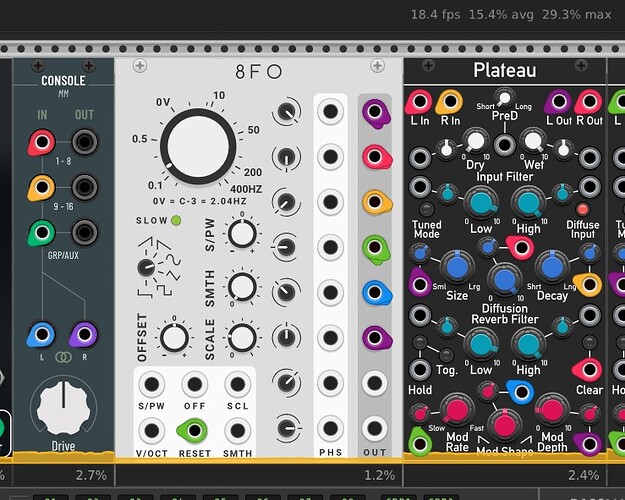Click the 8FO V/OCT input jack
This screenshot has width=625, height=500.
pyautogui.click(x=151, y=431)
